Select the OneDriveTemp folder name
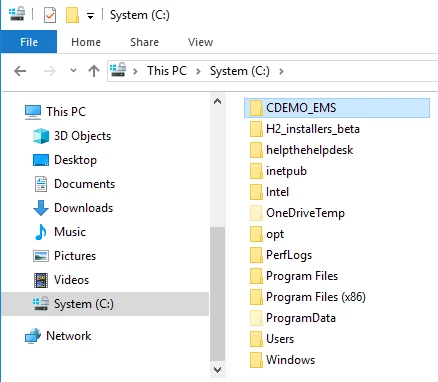Image resolution: width=438 pixels, height=382 pixels. point(305,213)
